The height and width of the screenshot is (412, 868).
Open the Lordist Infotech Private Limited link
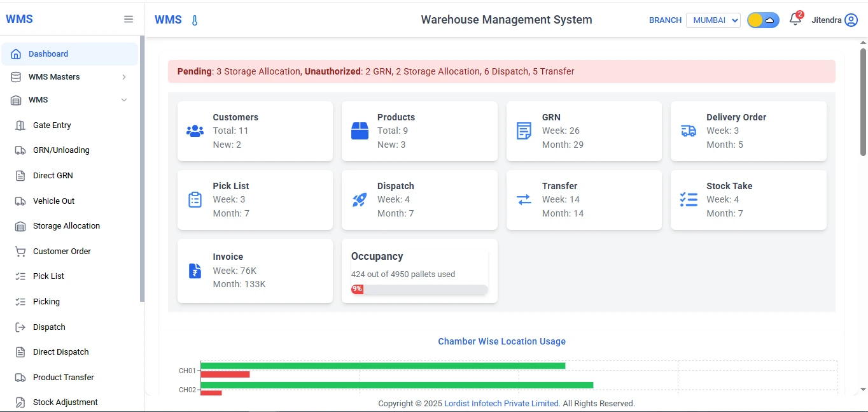click(501, 403)
